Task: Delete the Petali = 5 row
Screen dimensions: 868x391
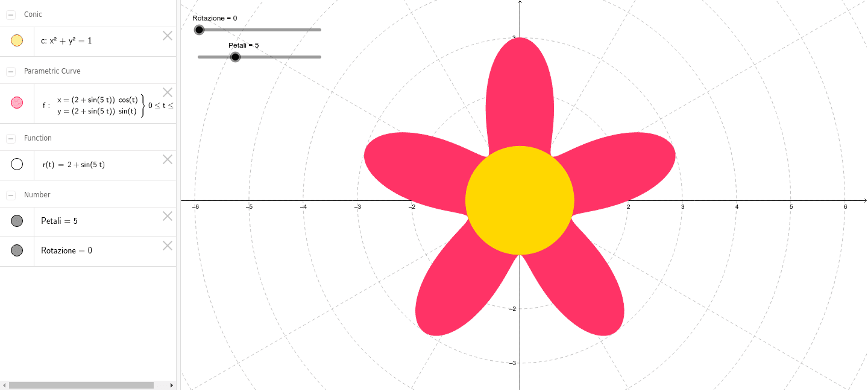Action: click(x=168, y=216)
